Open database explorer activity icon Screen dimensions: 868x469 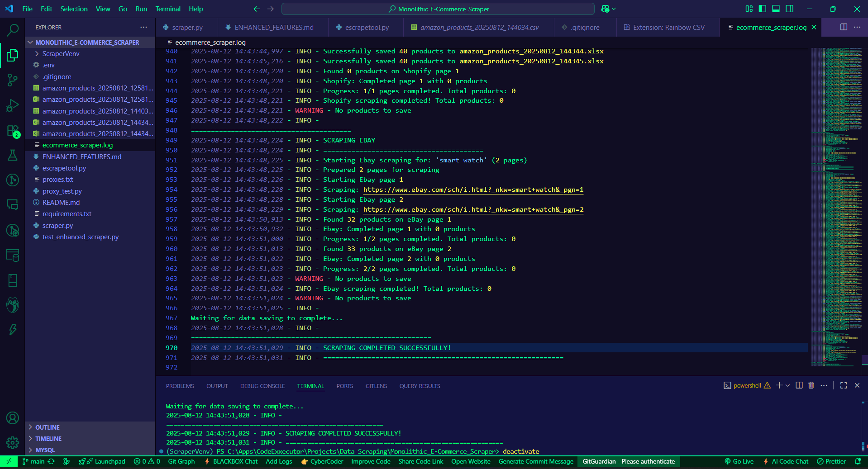[13, 255]
